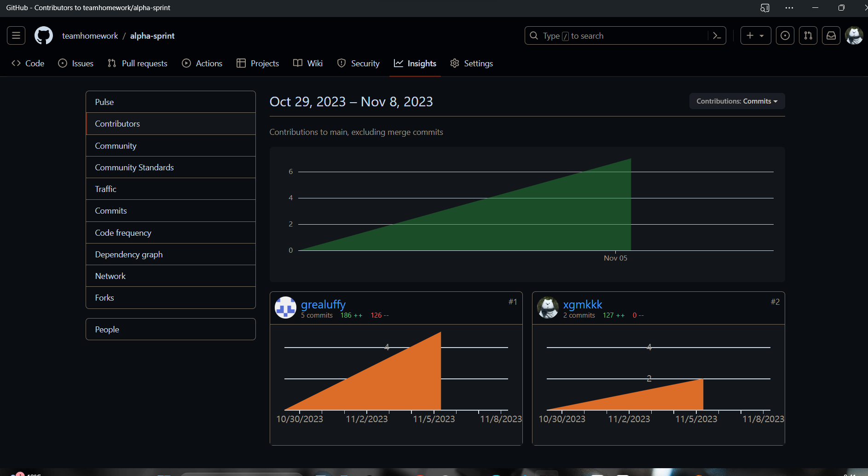The height and width of the screenshot is (476, 868).
Task: Focus the Type / to search field
Action: pos(625,35)
